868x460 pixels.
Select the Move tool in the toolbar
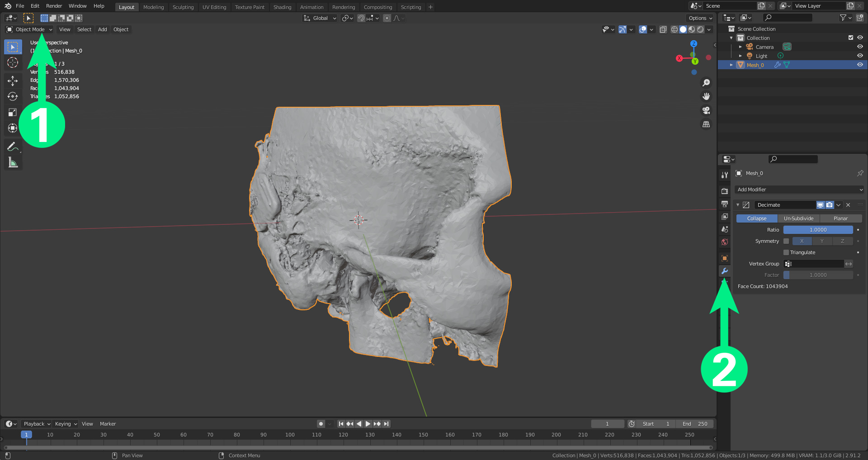point(13,81)
